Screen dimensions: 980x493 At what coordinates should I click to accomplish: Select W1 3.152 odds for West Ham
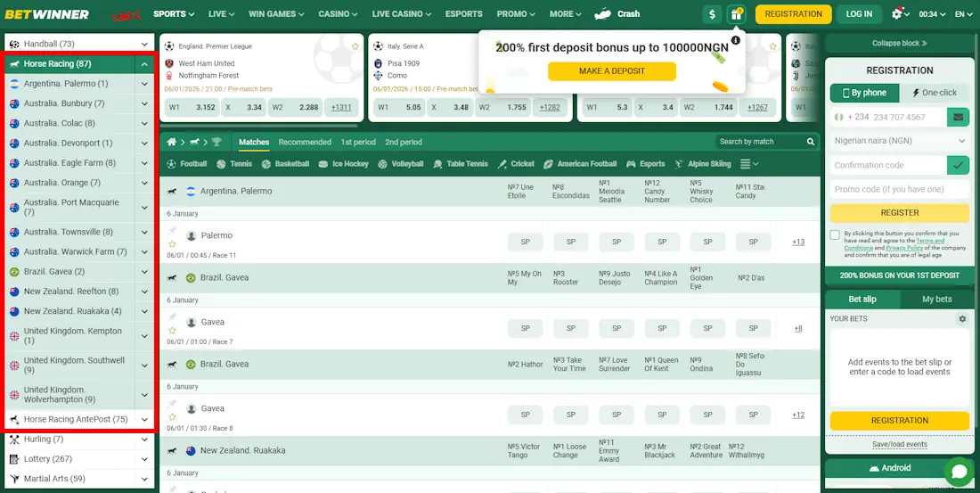192,108
